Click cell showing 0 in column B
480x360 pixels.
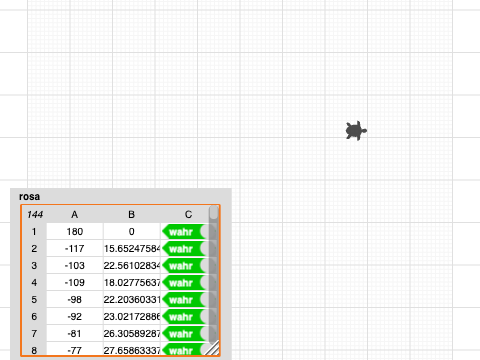132,232
